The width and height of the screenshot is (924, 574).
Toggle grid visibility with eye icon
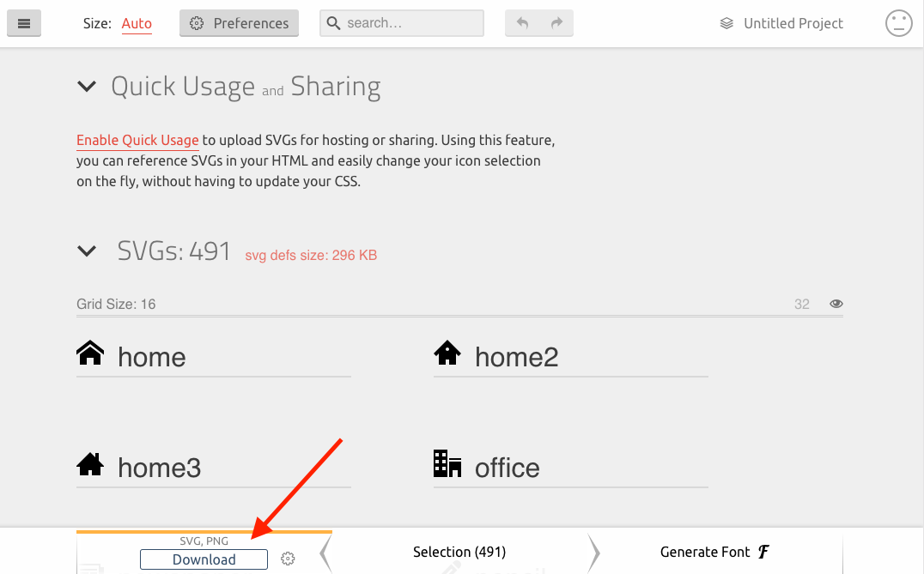[836, 304]
